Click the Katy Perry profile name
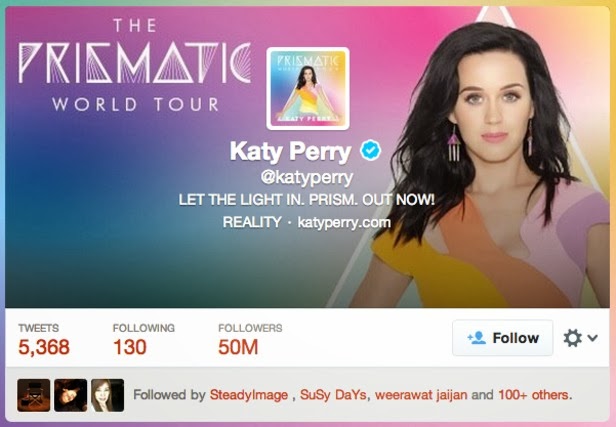 [290, 152]
